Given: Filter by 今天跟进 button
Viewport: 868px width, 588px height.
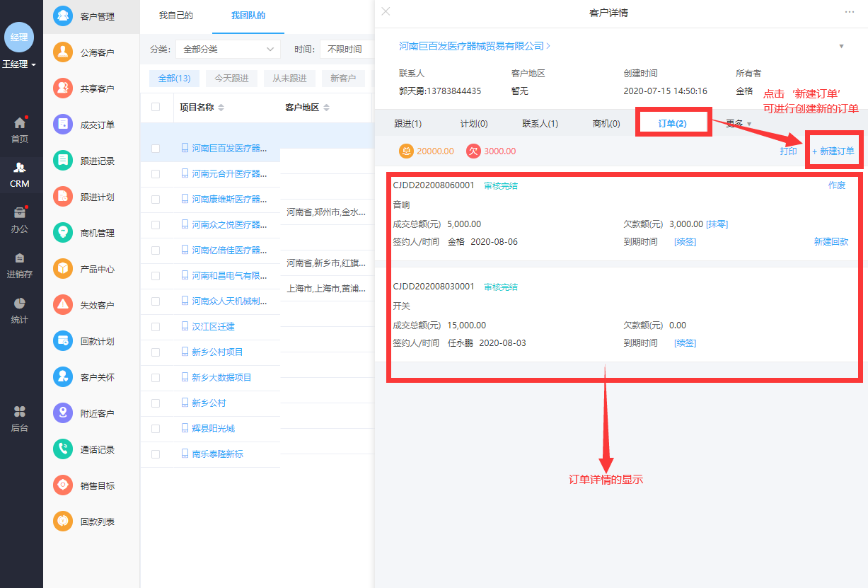Looking at the screenshot, I should 232,79.
